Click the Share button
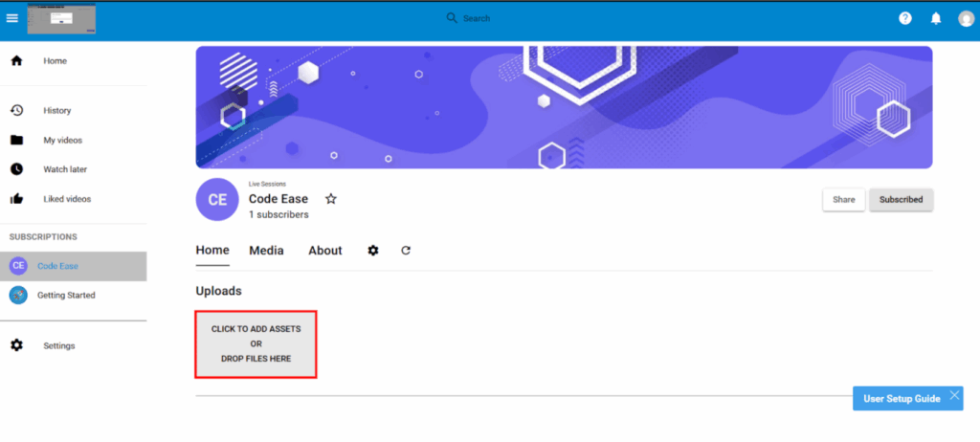This screenshot has width=980, height=442. pyautogui.click(x=843, y=200)
